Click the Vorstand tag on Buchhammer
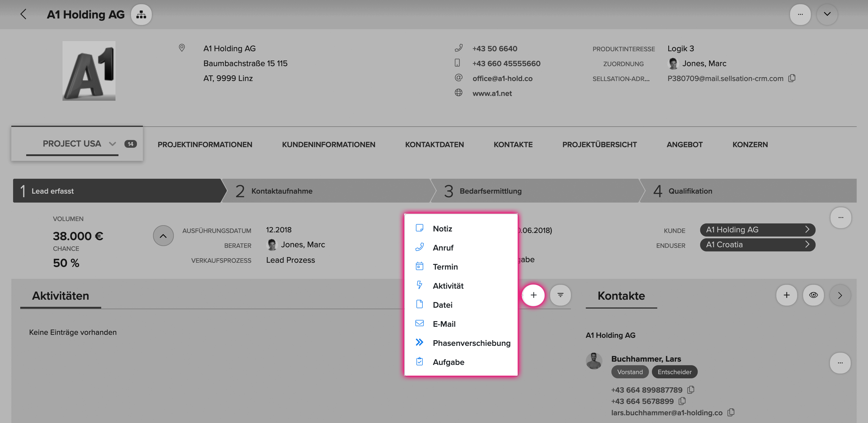The height and width of the screenshot is (423, 868). tap(630, 372)
